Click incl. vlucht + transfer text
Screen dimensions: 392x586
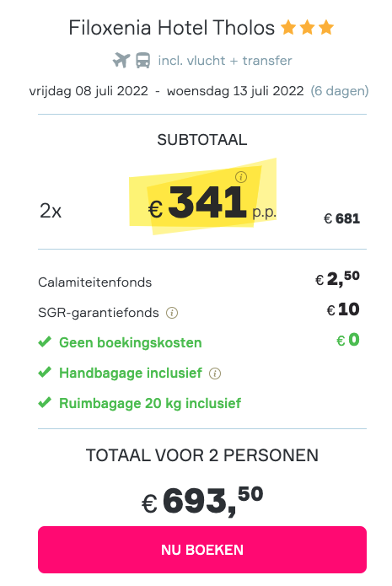(225, 60)
